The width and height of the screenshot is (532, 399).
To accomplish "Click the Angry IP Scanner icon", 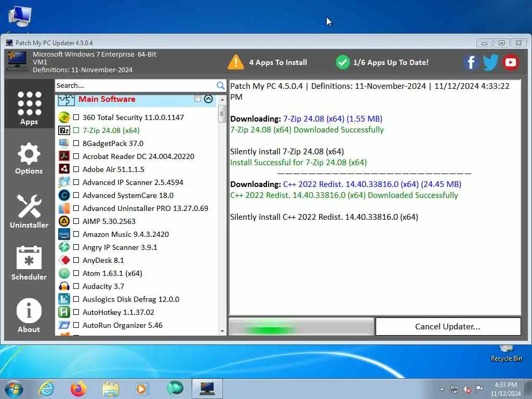I will click(x=64, y=247).
